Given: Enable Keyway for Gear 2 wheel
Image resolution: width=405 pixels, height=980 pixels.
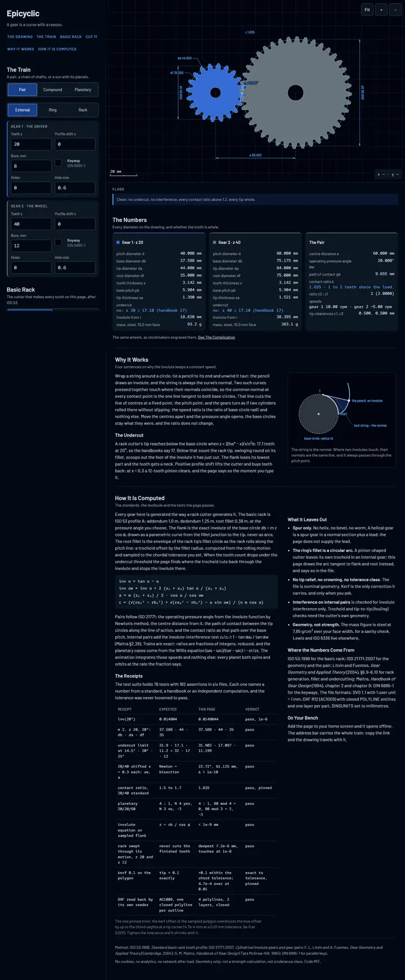Looking at the screenshot, I should [x=58, y=242].
